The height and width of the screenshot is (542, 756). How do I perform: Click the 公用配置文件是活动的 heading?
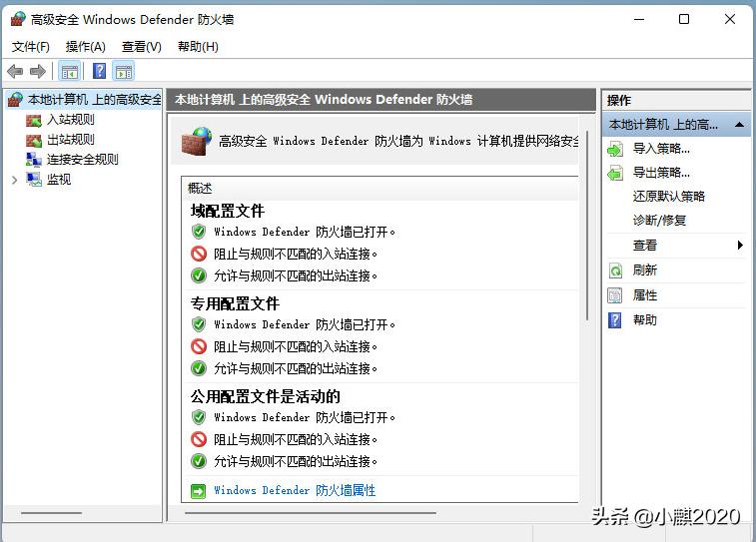tap(266, 397)
